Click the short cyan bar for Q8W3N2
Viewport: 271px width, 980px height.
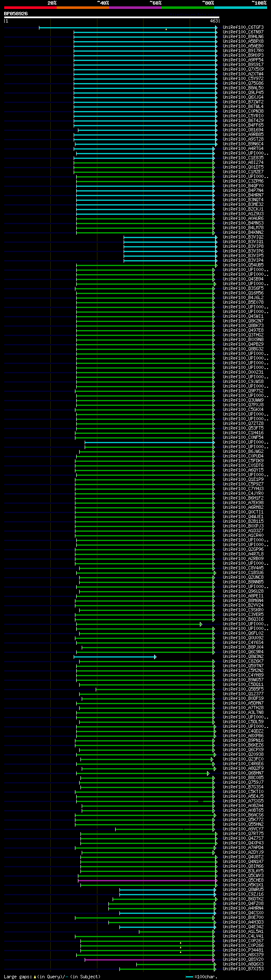click(x=115, y=657)
